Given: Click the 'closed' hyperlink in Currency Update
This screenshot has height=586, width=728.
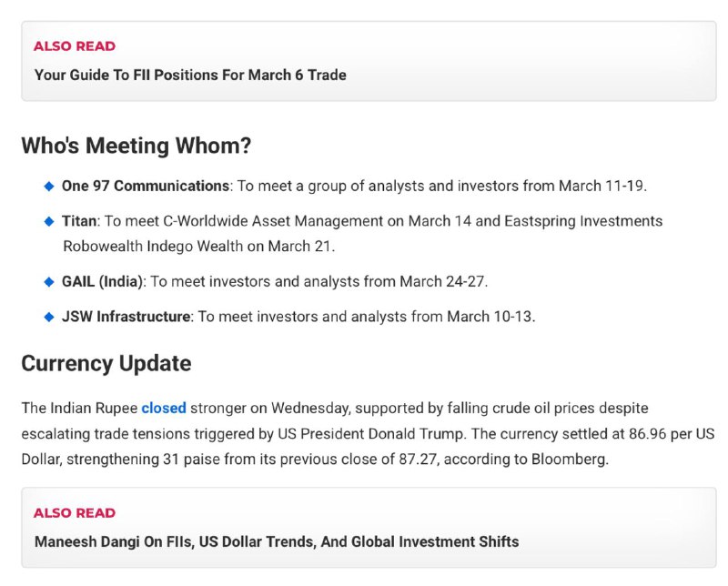Looking at the screenshot, I should click(164, 408).
